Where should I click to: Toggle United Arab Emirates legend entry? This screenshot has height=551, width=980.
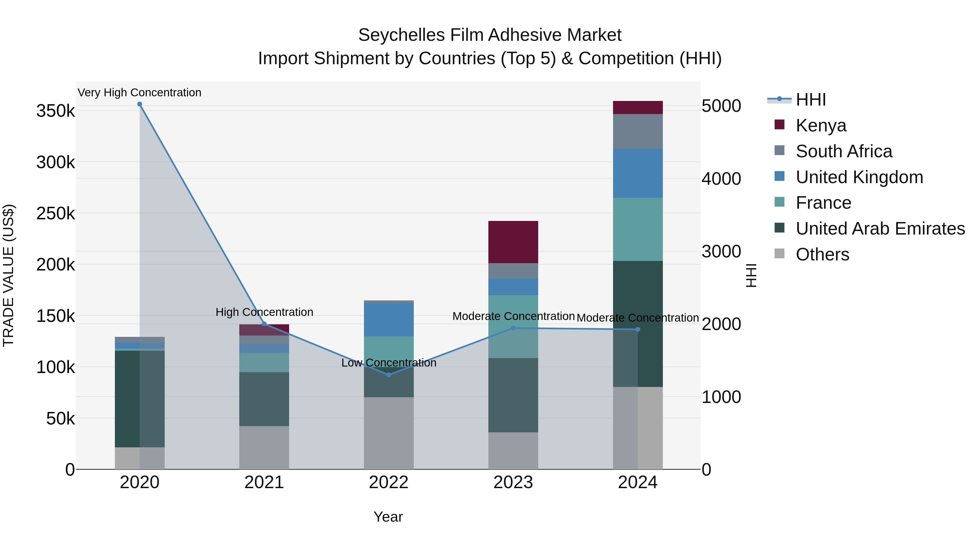click(870, 229)
